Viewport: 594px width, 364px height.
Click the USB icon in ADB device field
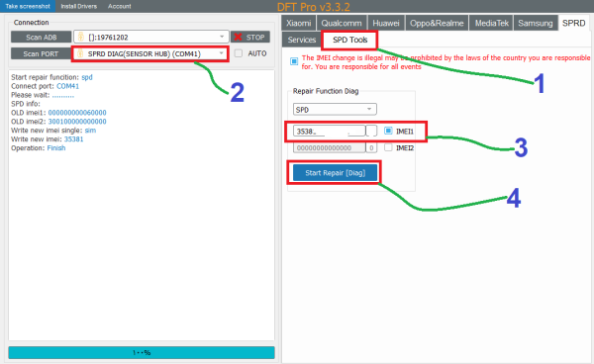pos(81,37)
